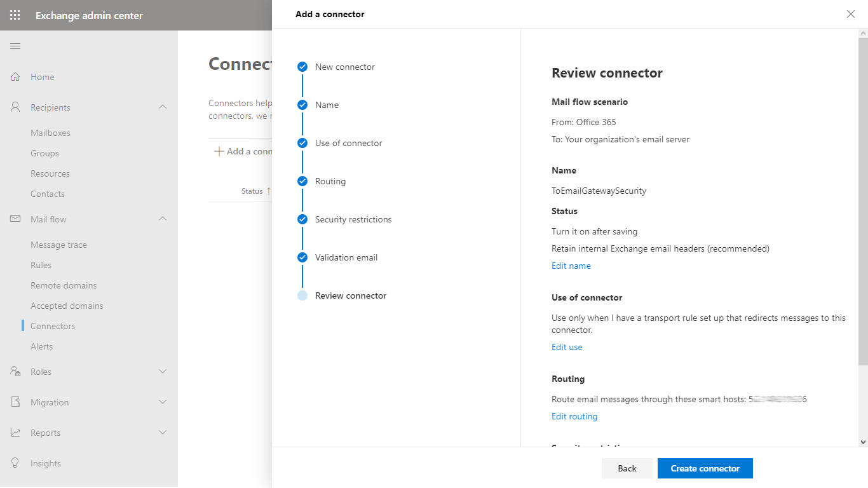This screenshot has height=488, width=868.
Task: Click the Roles icon in sidebar
Action: point(16,372)
